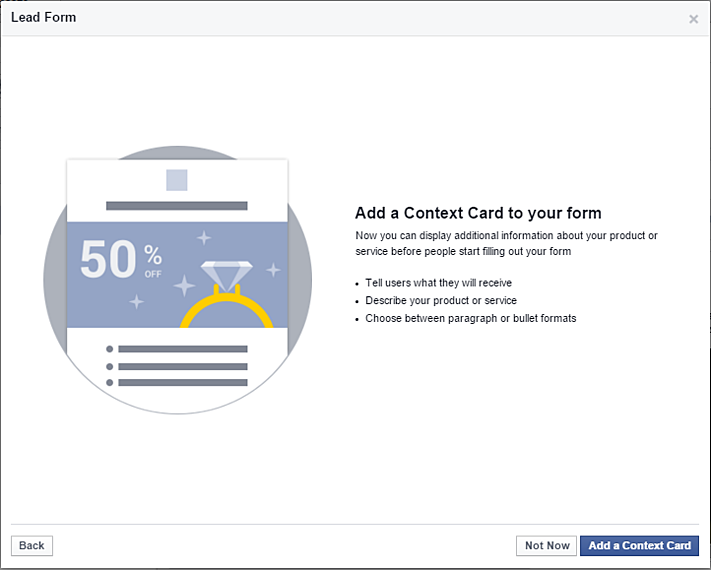Close the Lead Form dialog
711x570 pixels.
[x=693, y=19]
